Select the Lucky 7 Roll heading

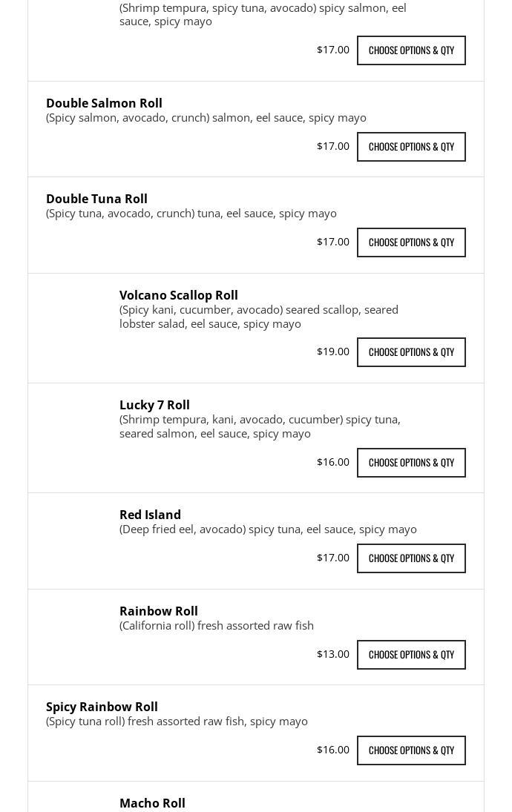pyautogui.click(x=154, y=405)
